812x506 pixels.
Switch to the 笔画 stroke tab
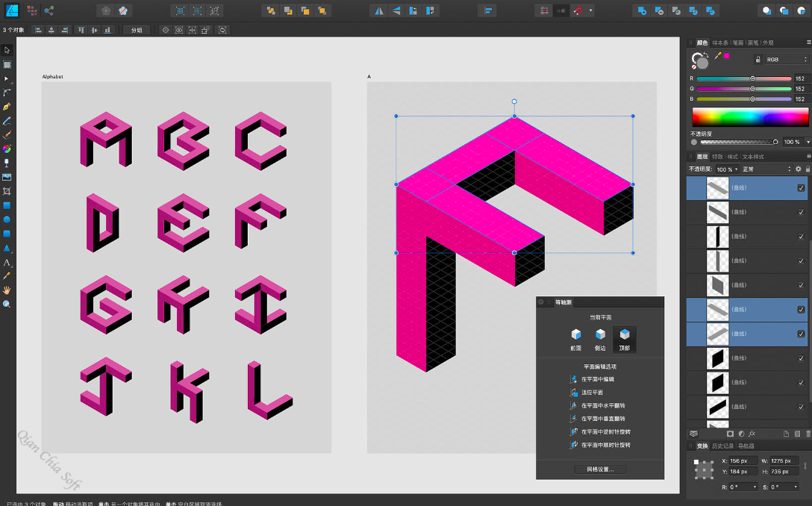click(738, 43)
